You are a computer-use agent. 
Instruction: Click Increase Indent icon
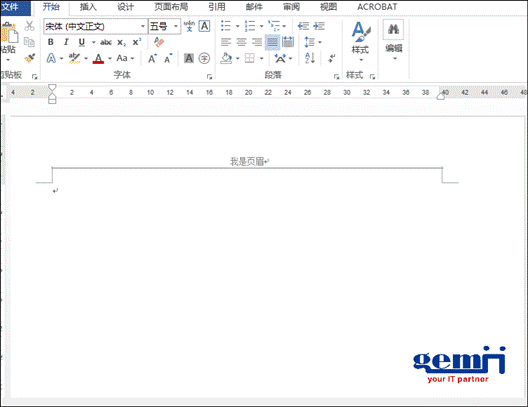[319, 26]
